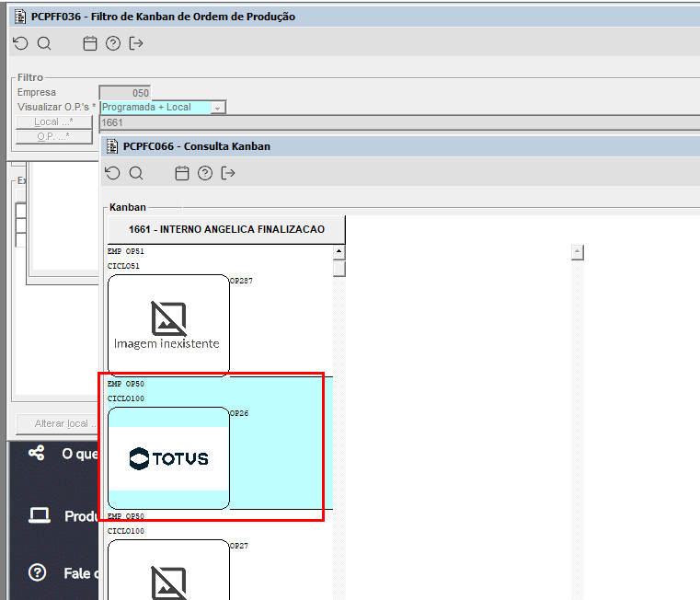This screenshot has height=600, width=700.
Task: Click 1661 - INTERNO ANGELICA FINALIZACAO header
Action: click(226, 230)
